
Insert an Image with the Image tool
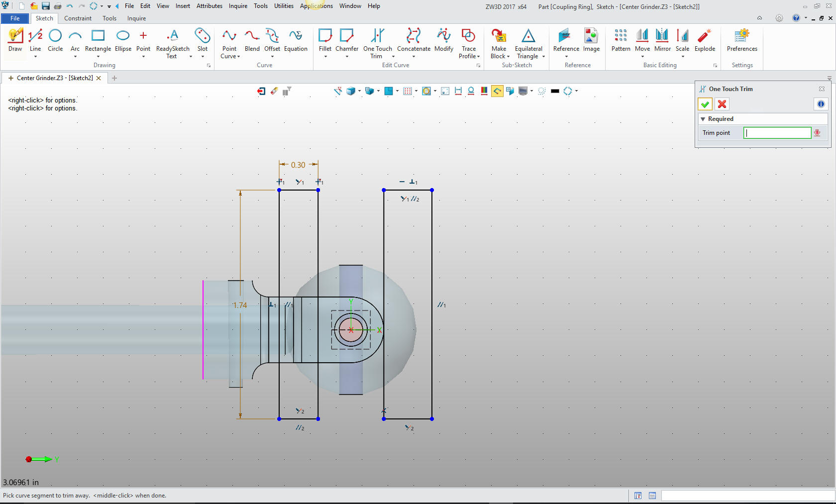[591, 40]
